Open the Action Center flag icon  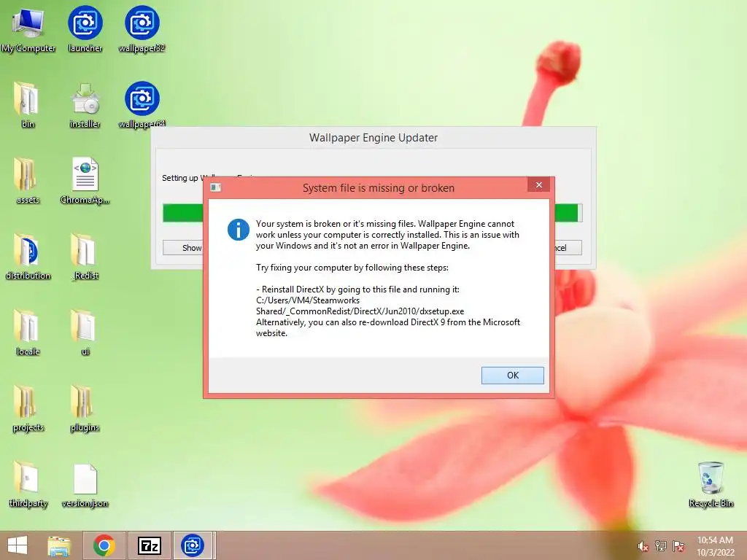[678, 545]
